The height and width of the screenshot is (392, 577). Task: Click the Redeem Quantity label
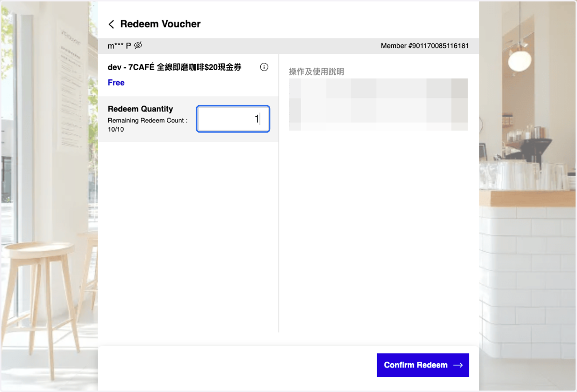pos(140,109)
